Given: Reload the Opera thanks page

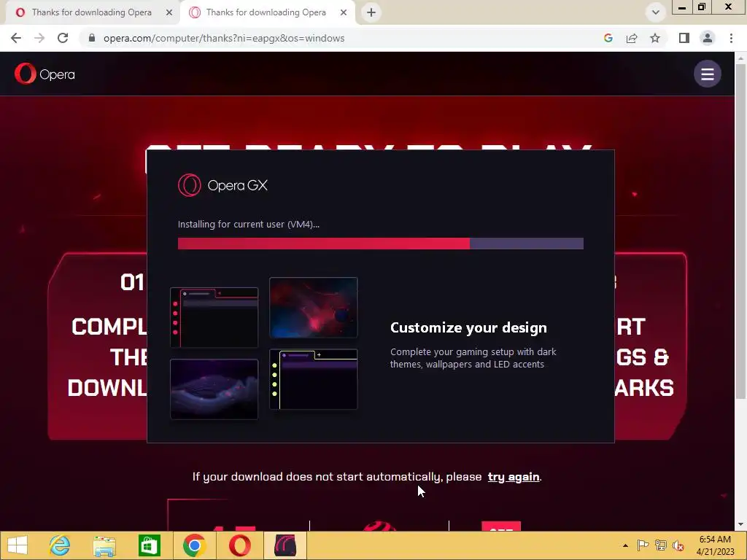Looking at the screenshot, I should (63, 38).
